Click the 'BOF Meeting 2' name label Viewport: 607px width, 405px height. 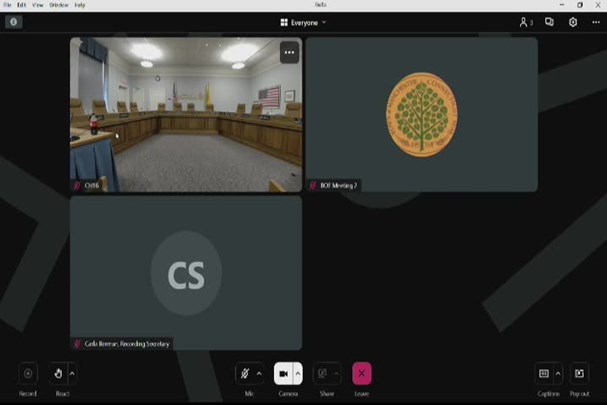pyautogui.click(x=338, y=186)
